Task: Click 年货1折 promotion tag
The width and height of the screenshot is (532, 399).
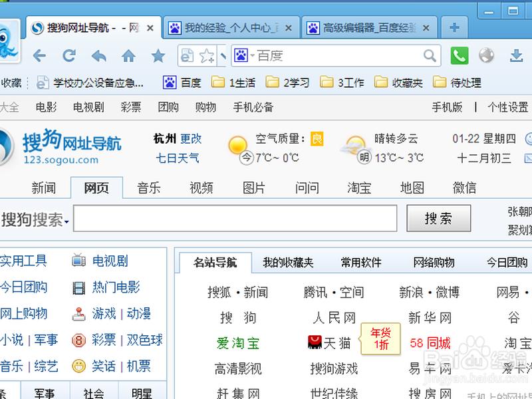Action: tap(380, 338)
